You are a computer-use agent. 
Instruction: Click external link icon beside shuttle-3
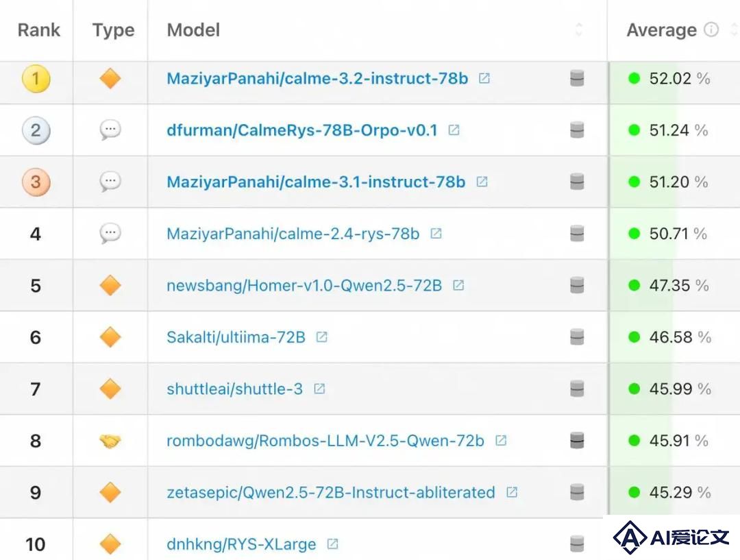pos(319,389)
